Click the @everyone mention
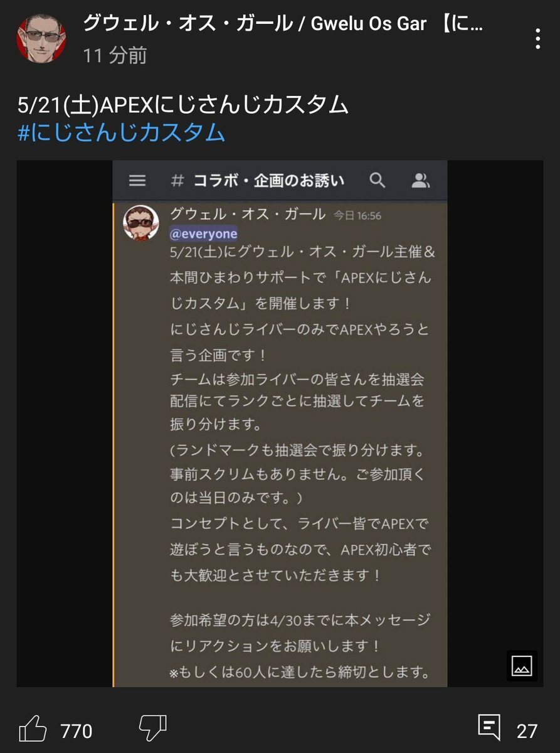Screen dimensions: 560x753 point(204,234)
